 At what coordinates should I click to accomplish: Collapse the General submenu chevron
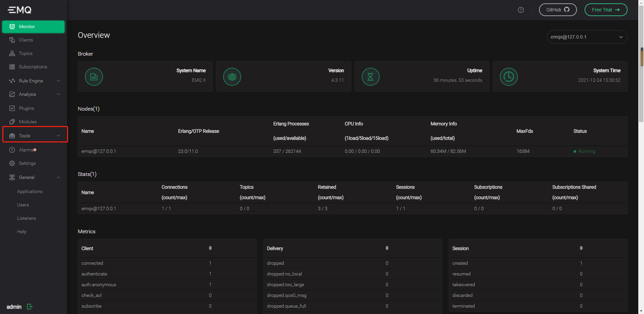point(58,177)
